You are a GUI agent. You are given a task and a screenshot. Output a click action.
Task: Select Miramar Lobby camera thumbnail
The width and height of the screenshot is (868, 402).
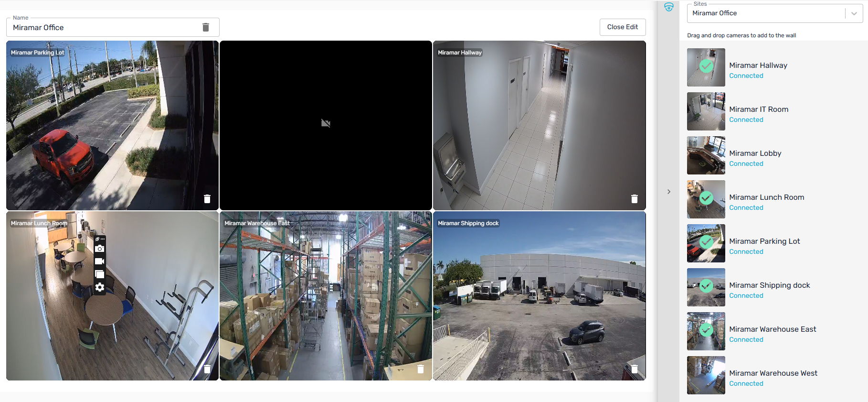(706, 155)
